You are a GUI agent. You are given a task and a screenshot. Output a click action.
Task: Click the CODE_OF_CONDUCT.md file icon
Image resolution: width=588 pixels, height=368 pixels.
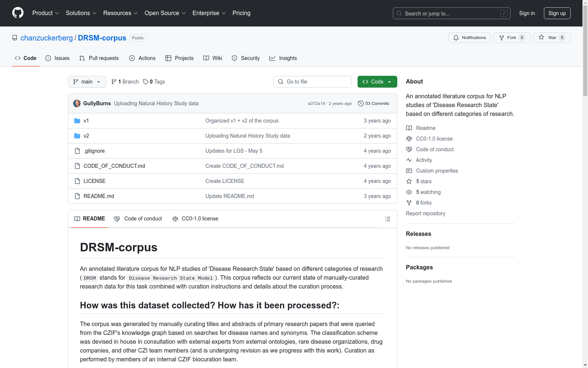tap(77, 166)
